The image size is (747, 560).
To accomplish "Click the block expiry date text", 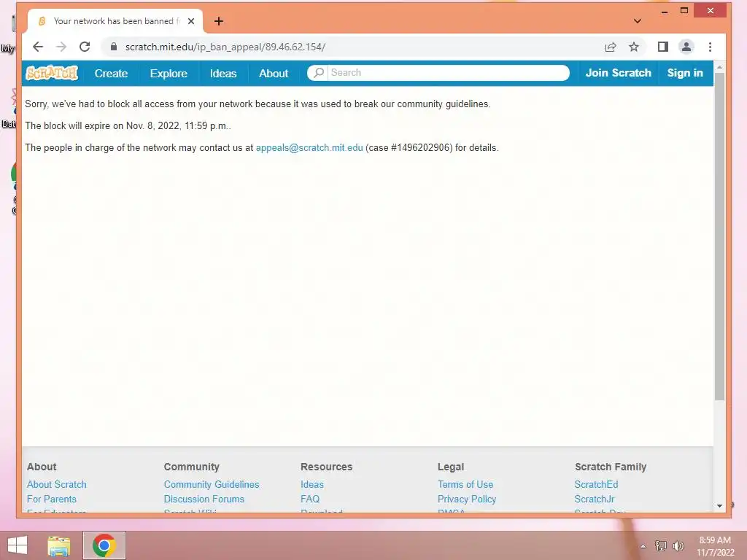I will [x=128, y=125].
